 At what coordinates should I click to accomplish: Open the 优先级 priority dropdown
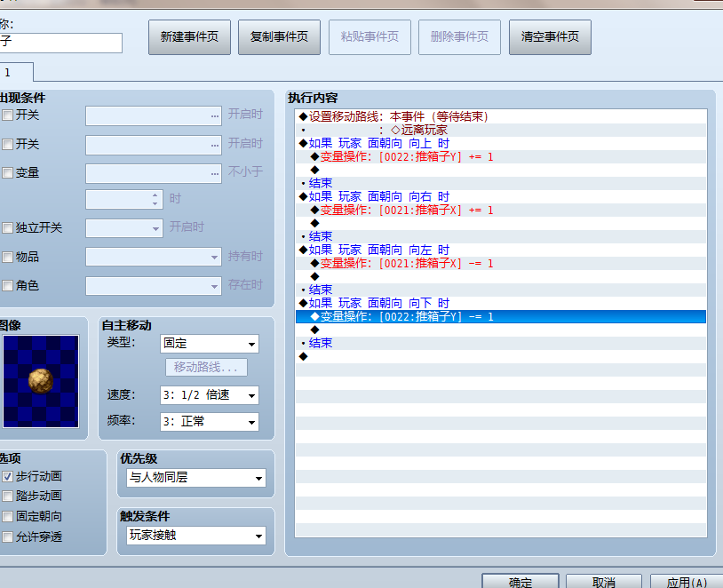pyautogui.click(x=196, y=478)
